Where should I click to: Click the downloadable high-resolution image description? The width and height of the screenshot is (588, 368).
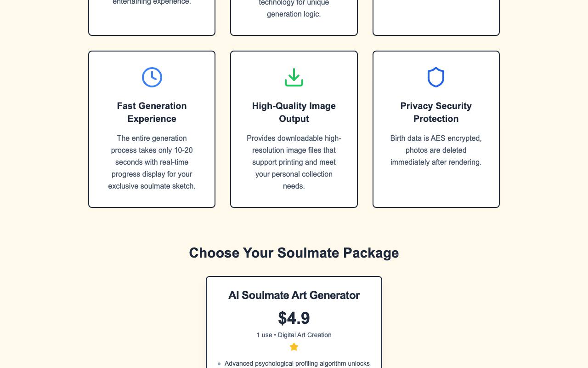point(294,162)
